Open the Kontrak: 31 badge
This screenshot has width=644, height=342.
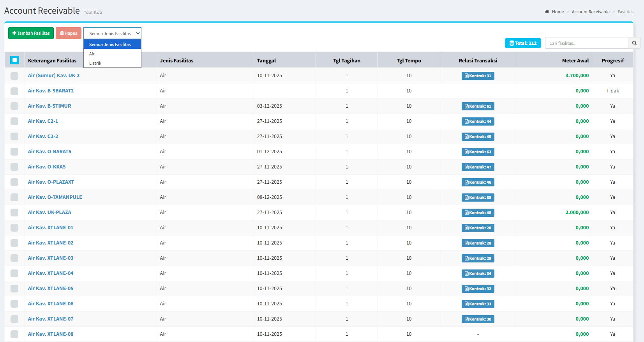click(478, 76)
